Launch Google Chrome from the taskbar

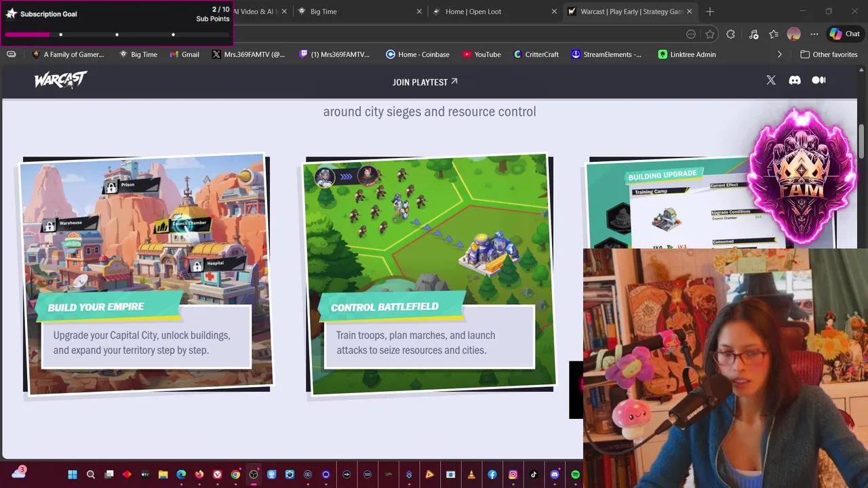click(235, 474)
